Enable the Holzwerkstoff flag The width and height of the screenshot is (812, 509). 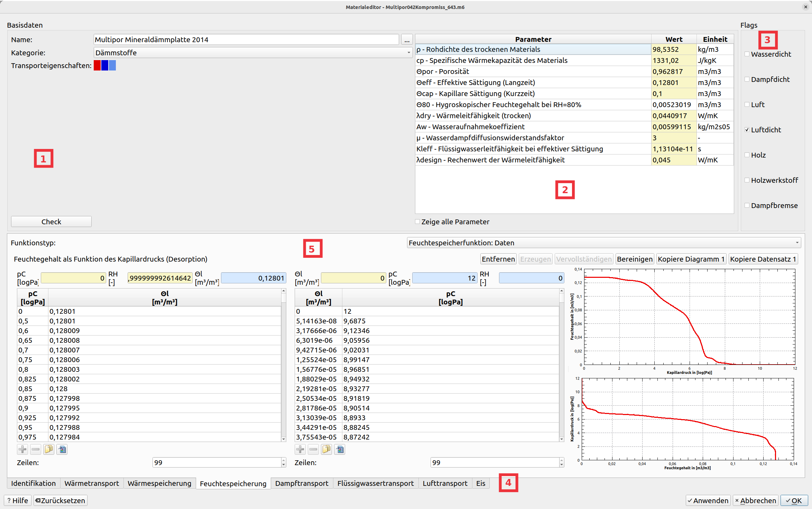pyautogui.click(x=747, y=180)
